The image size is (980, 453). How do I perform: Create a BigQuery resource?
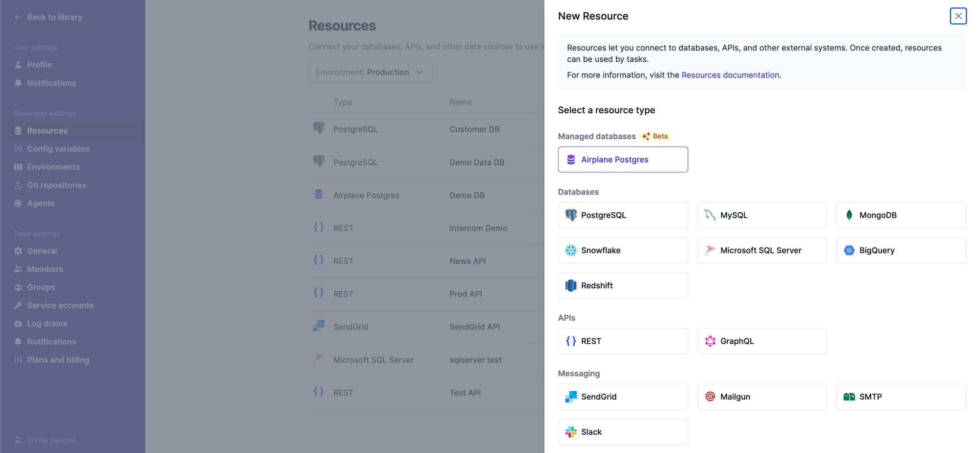click(901, 250)
